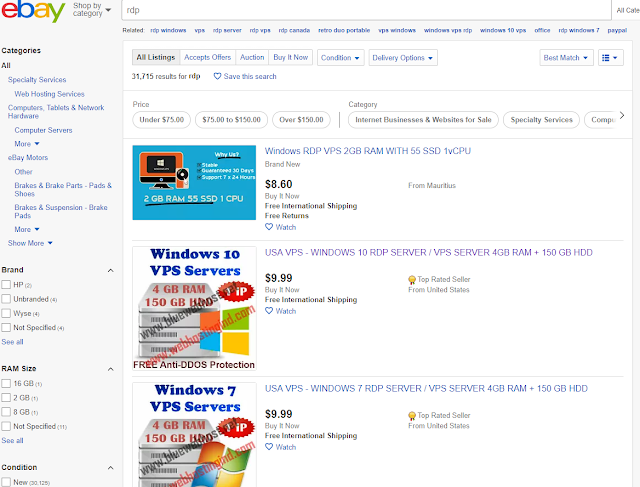The width and height of the screenshot is (640, 487).
Task: Click related search windows 10 vps
Action: [x=503, y=30]
